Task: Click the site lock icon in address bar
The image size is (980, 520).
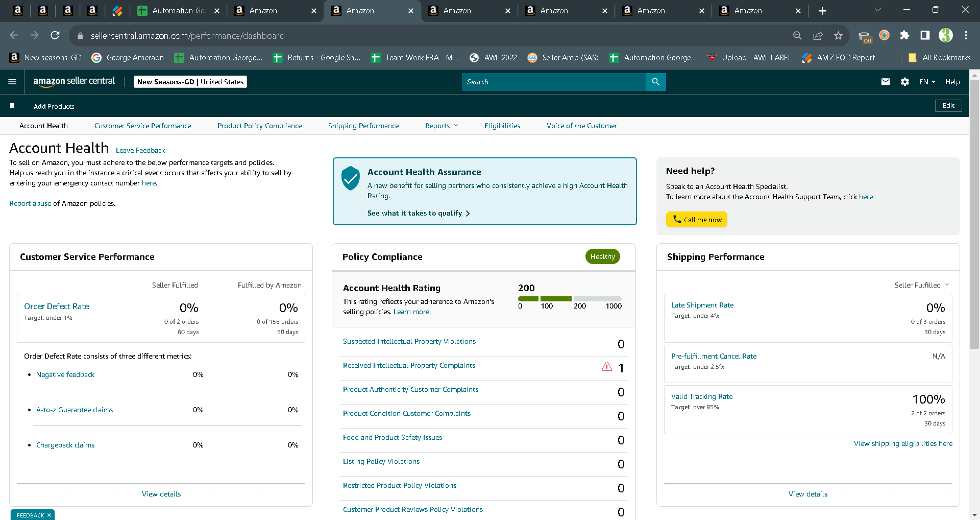Action: point(80,36)
